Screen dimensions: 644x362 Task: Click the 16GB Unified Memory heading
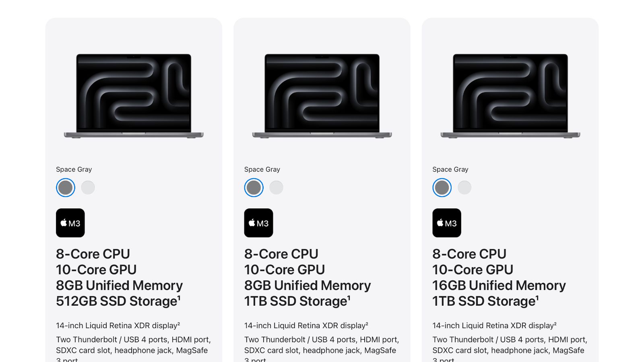[x=499, y=285]
